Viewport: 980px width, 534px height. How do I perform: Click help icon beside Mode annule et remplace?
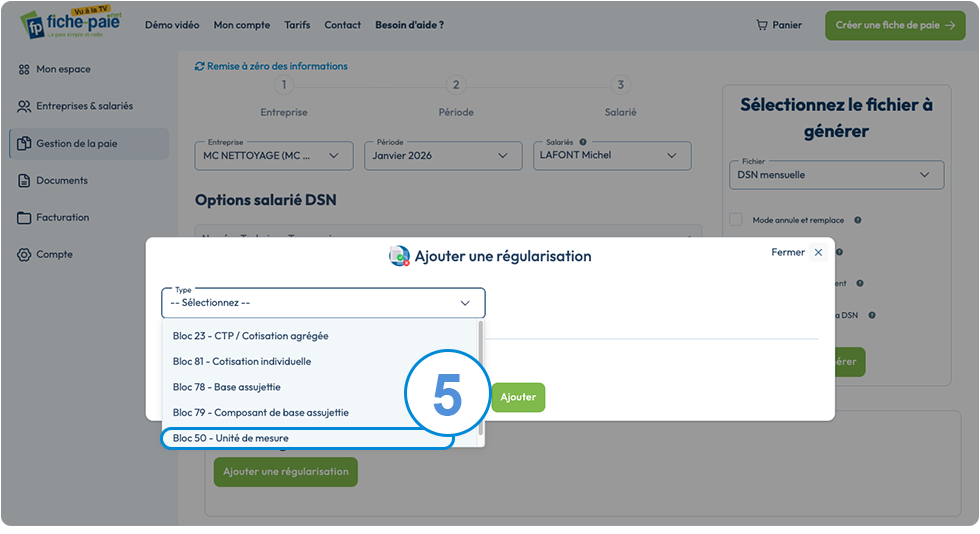[x=858, y=220]
